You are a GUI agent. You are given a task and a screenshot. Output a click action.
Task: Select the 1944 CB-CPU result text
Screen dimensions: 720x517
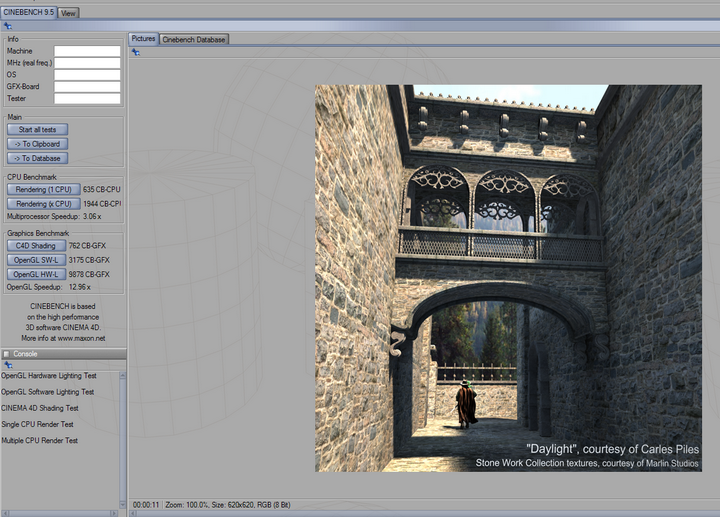(102, 203)
